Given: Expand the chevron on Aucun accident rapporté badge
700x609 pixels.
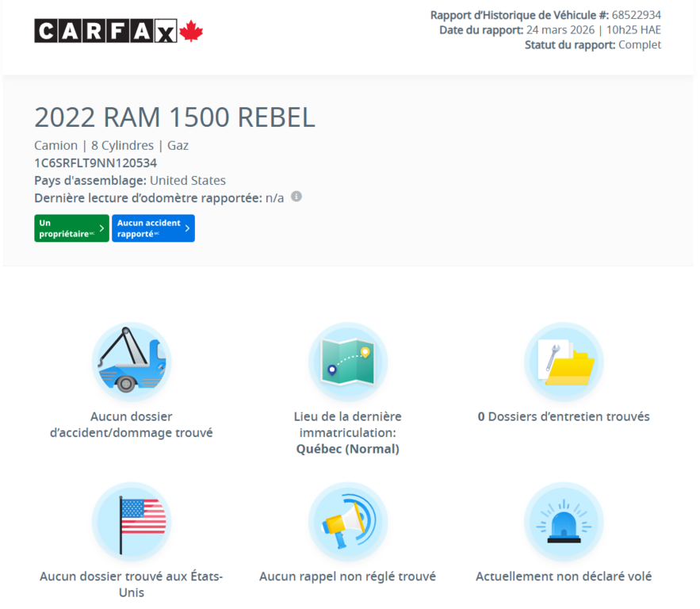Looking at the screenshot, I should tap(188, 228).
